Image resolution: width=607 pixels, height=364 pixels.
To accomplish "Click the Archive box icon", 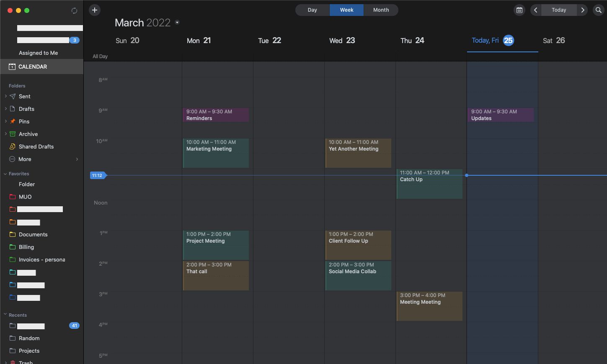I will click(x=12, y=134).
